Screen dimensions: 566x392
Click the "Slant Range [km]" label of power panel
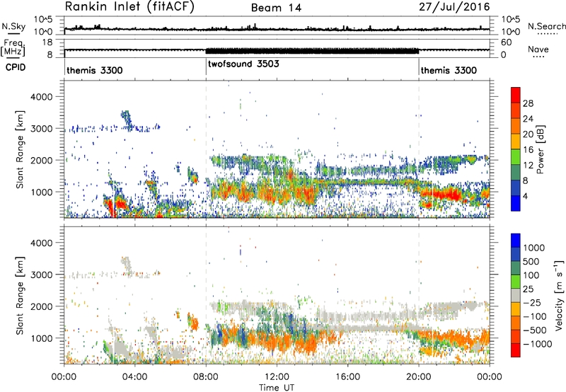[x=20, y=149]
